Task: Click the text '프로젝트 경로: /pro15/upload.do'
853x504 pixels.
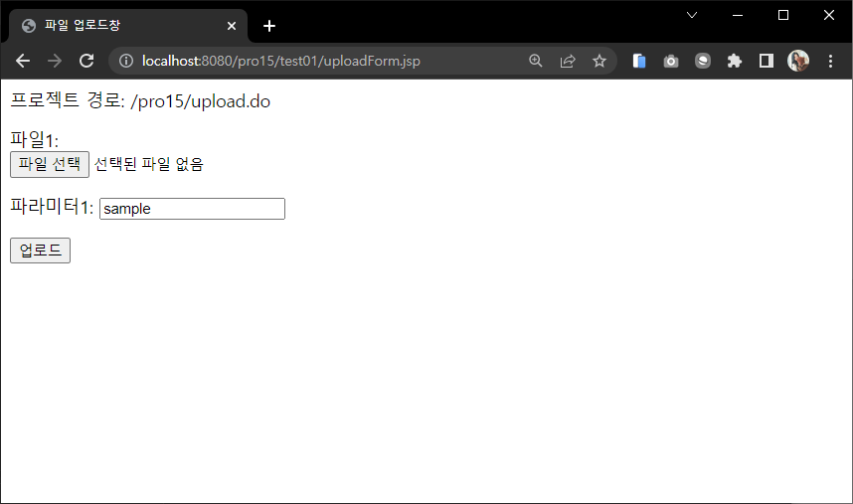Action: click(140, 100)
